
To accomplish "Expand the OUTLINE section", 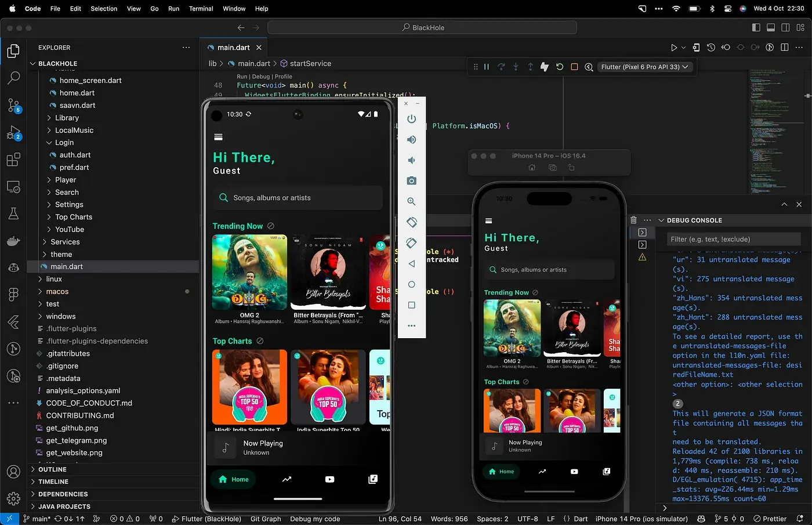I will pyautogui.click(x=52, y=469).
